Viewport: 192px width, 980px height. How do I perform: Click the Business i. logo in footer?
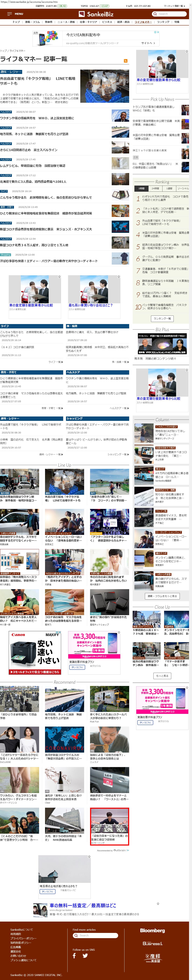[x=152, y=943]
